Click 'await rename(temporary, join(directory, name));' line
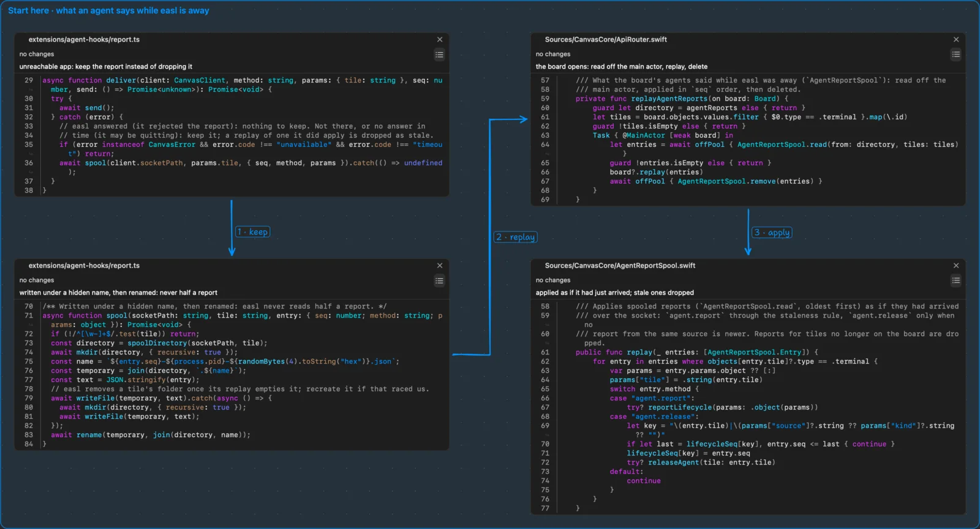This screenshot has width=980, height=529. (151, 435)
